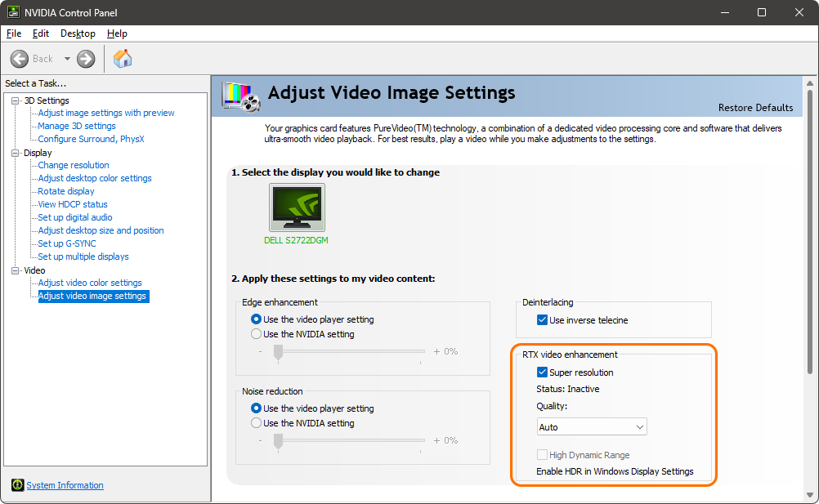Click the 'Status: Inactive' text
Screen dimensions: 819x504
point(568,389)
